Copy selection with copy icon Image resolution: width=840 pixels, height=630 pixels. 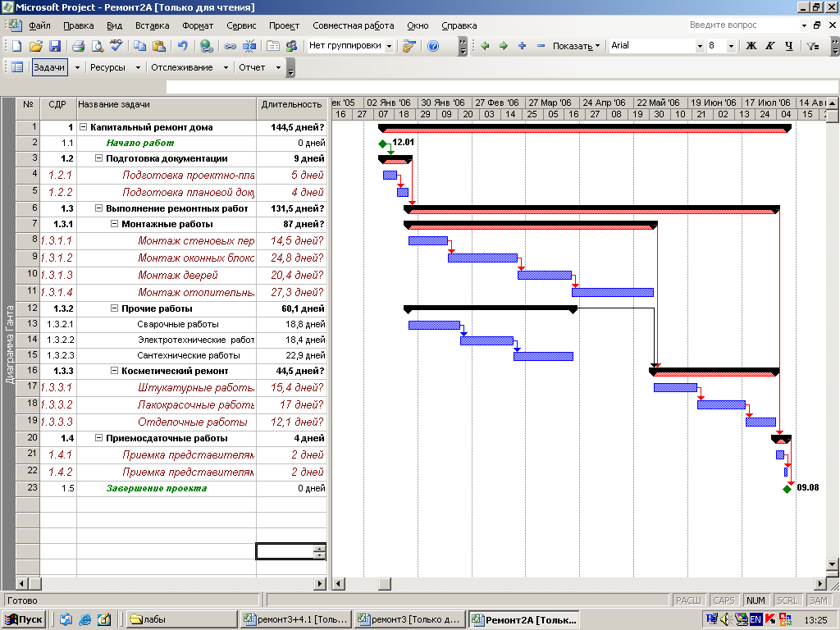tap(139, 46)
